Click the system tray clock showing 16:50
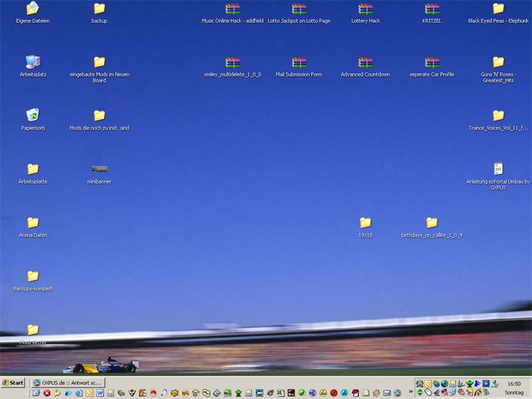The width and height of the screenshot is (532, 399). point(514,384)
